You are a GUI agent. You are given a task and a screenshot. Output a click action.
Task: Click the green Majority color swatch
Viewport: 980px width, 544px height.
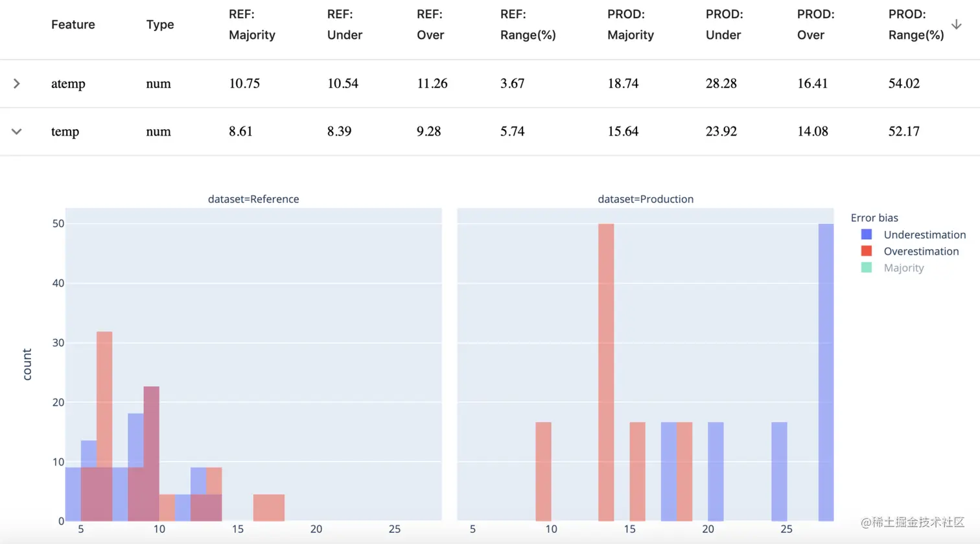867,268
